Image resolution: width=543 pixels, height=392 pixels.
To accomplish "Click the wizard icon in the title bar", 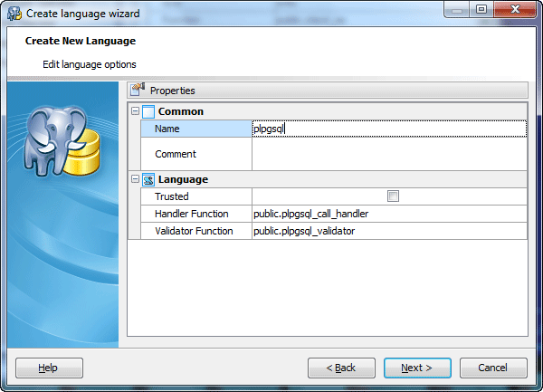I will pos(14,14).
